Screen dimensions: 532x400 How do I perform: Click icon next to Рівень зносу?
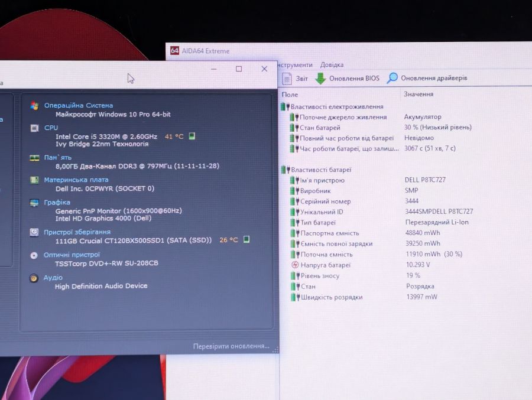(295, 276)
